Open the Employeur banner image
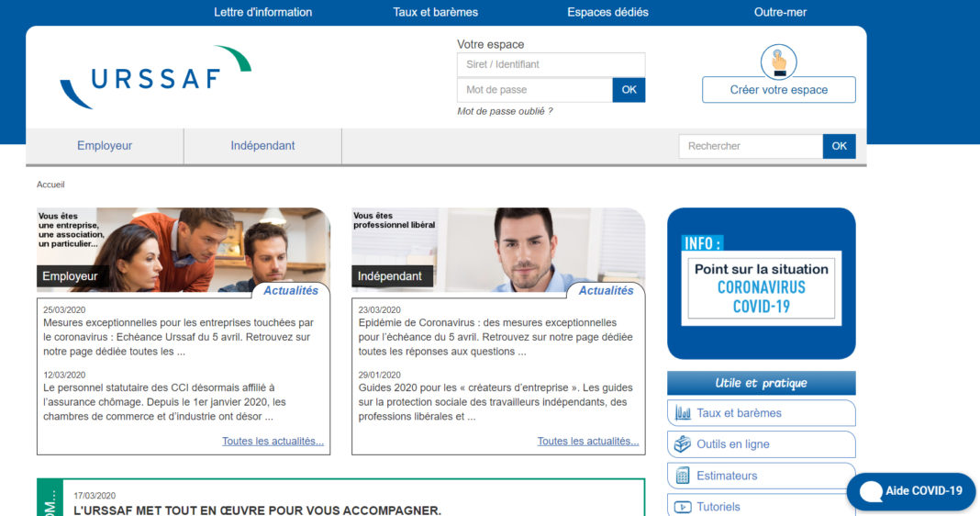The image size is (980, 516). coord(184,250)
